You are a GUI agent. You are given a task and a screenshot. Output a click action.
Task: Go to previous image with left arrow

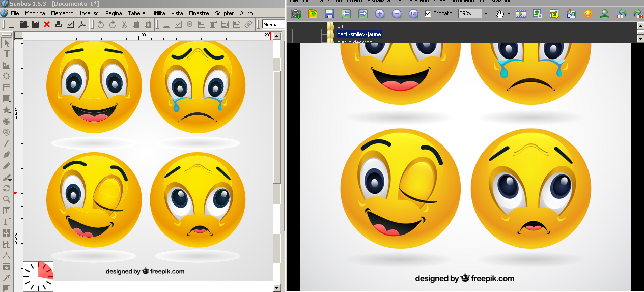[x=346, y=14]
